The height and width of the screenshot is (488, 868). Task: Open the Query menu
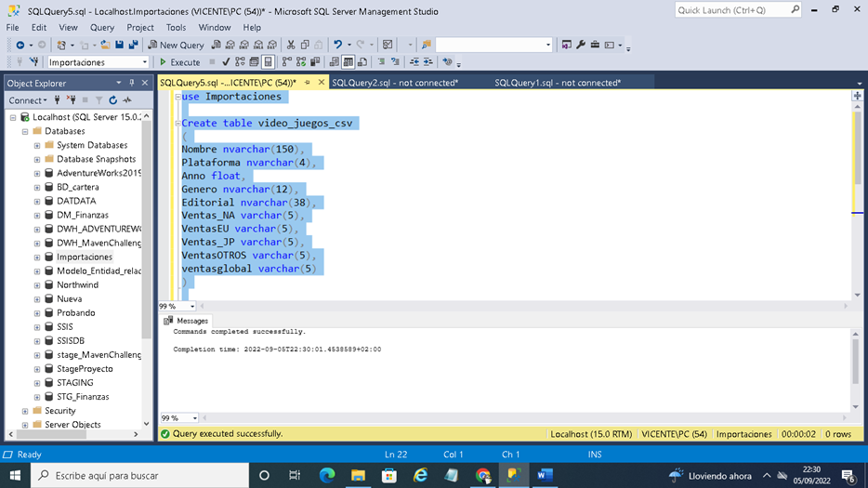[102, 28]
